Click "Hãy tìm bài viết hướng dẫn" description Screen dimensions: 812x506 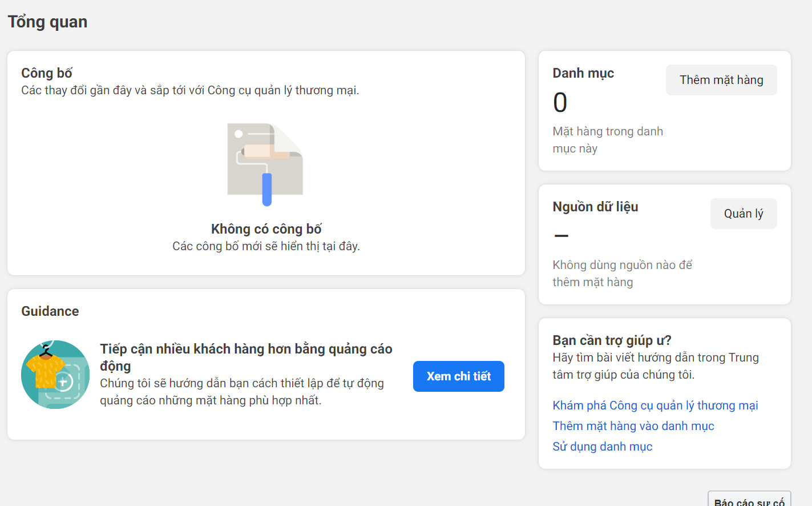point(656,366)
